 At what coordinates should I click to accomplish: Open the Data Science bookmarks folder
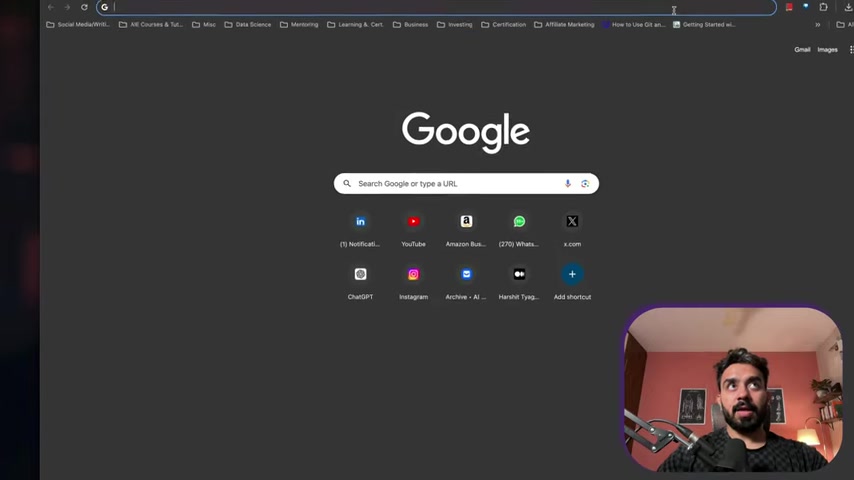[x=247, y=25]
